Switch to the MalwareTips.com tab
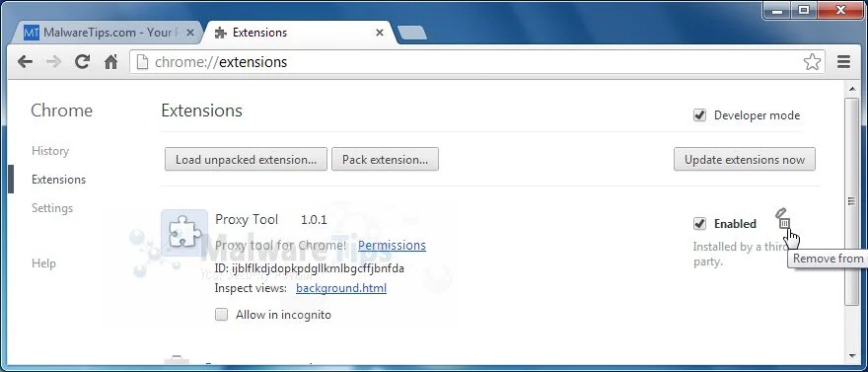 [108, 33]
